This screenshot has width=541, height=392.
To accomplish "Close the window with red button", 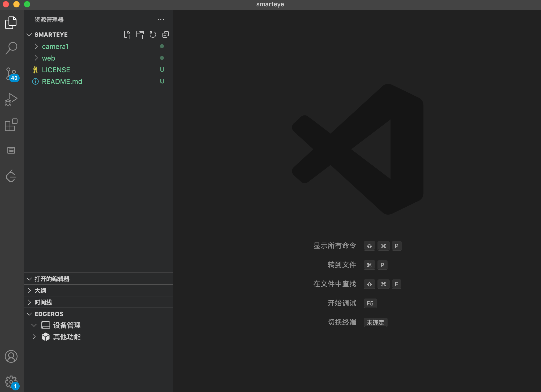I will point(6,4).
